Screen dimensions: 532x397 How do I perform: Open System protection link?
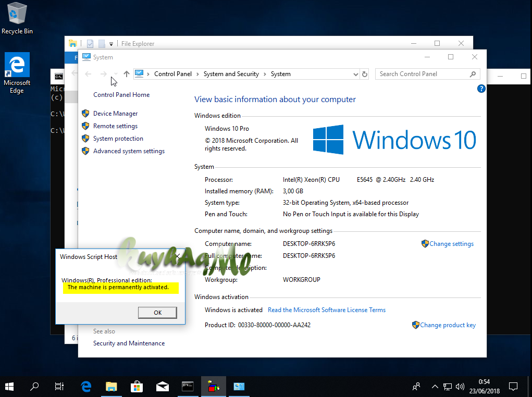pyautogui.click(x=118, y=139)
